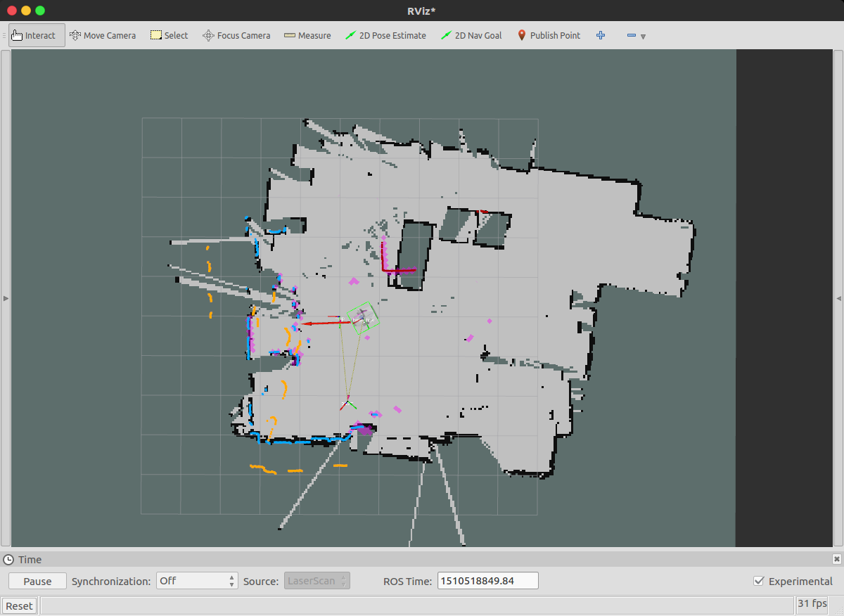The width and height of the screenshot is (844, 616).
Task: Pause the time playback
Action: click(37, 581)
